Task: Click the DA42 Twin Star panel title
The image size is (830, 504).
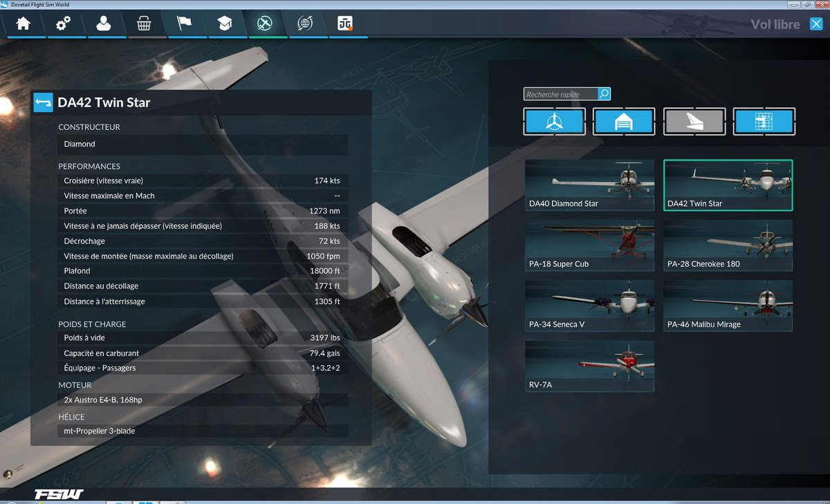Action: (104, 102)
